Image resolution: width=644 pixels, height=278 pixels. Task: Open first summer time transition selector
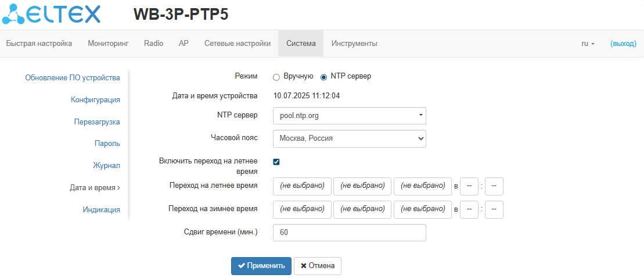click(x=302, y=186)
